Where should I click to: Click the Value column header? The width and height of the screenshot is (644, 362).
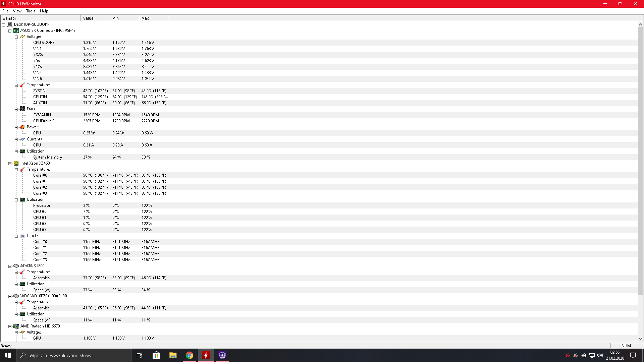(x=95, y=18)
